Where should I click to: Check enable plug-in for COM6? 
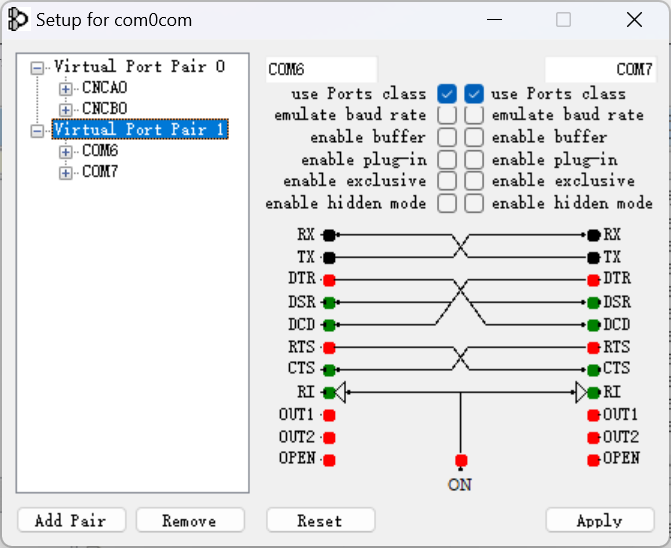[447, 159]
